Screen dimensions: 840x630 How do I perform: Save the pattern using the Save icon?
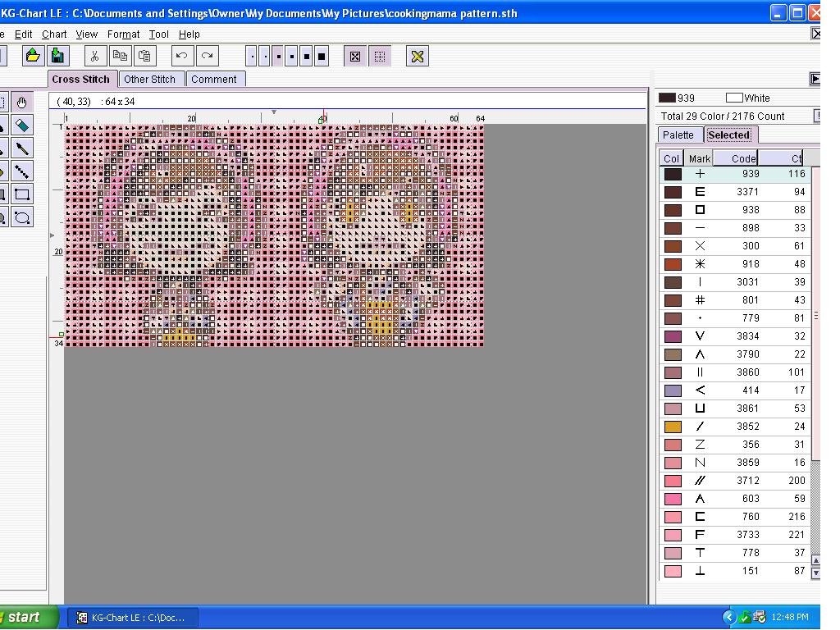point(57,55)
